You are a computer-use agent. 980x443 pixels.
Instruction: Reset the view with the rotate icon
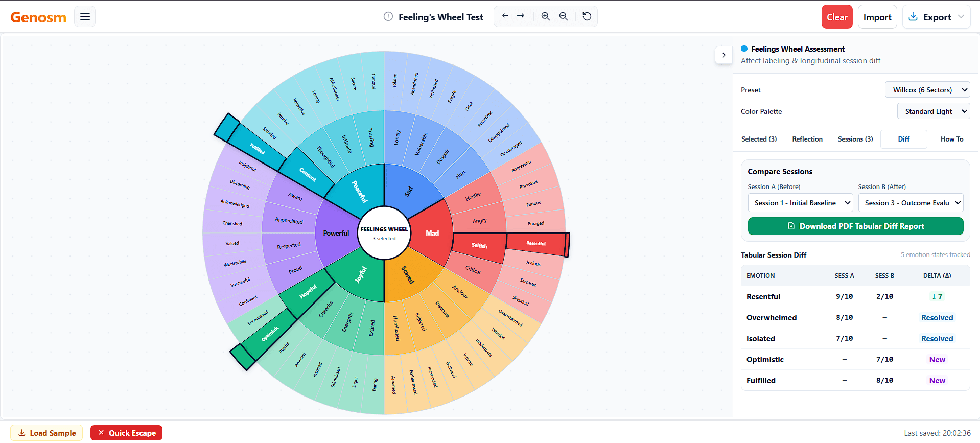click(x=587, y=16)
